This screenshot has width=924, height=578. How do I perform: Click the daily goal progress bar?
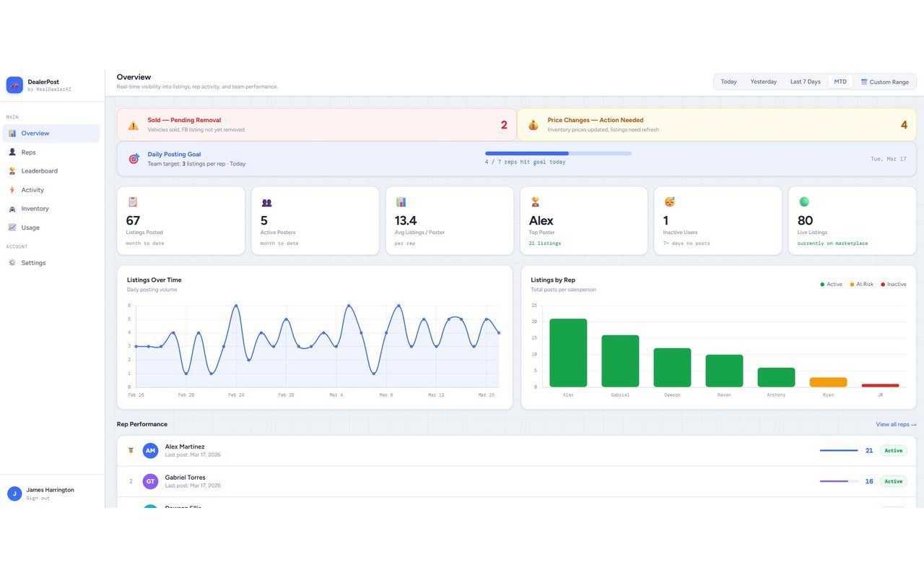[x=558, y=153]
